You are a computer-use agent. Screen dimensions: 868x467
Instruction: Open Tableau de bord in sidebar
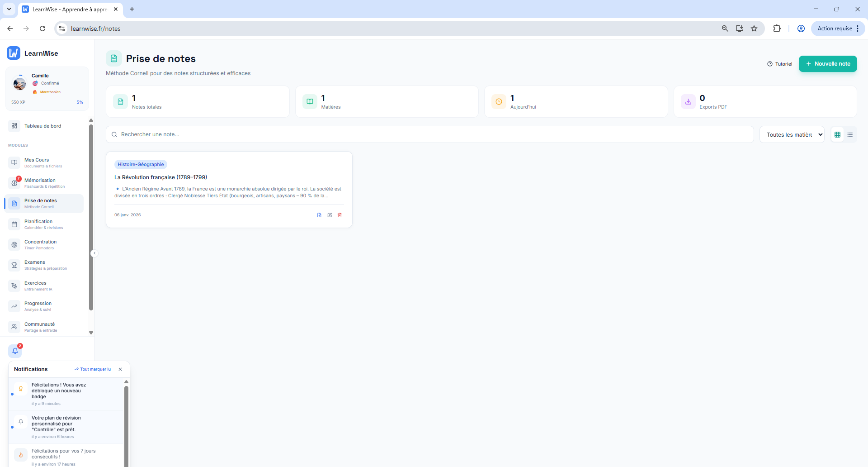point(42,126)
